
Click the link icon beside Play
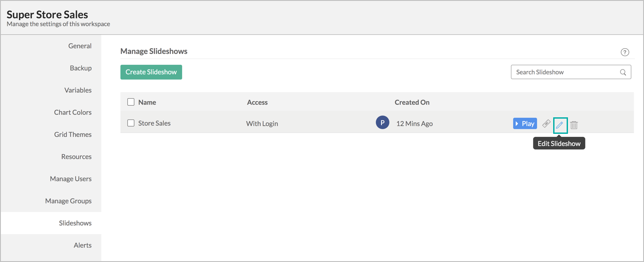pyautogui.click(x=547, y=124)
